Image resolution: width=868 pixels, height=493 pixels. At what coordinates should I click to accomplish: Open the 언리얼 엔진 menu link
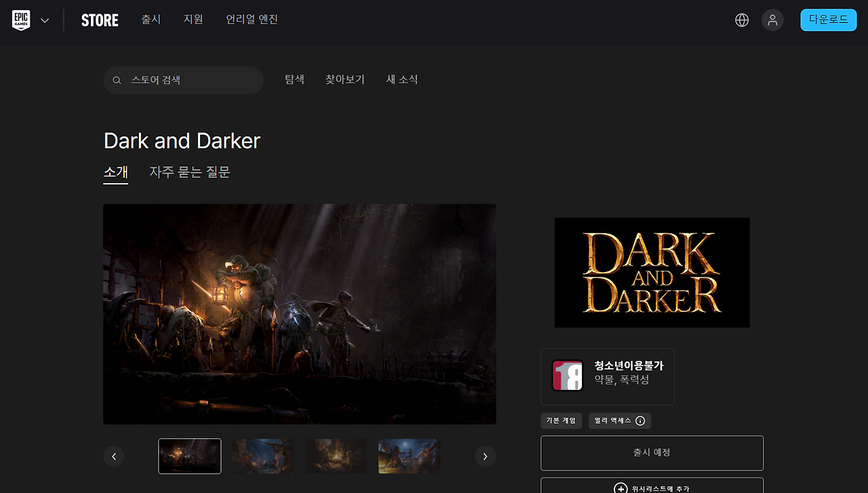click(x=252, y=20)
